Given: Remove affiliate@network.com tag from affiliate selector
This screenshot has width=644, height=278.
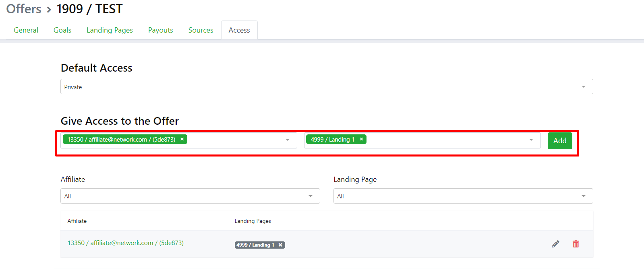Looking at the screenshot, I should click(182, 139).
